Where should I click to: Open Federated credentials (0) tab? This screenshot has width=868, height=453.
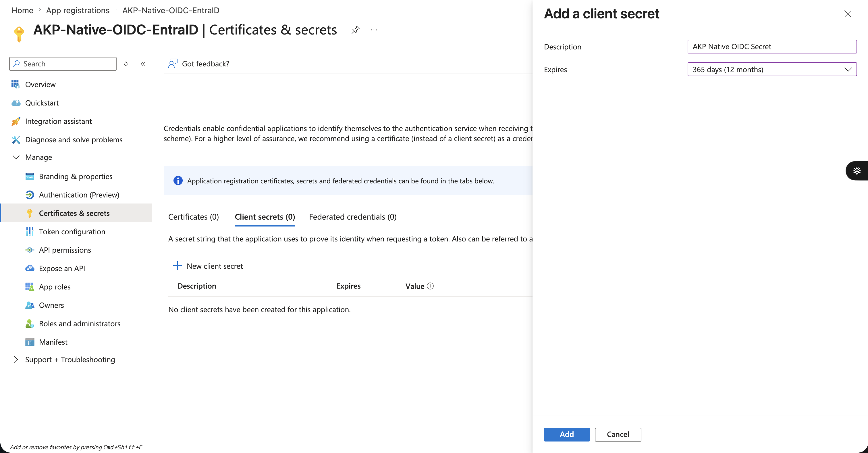(352, 217)
